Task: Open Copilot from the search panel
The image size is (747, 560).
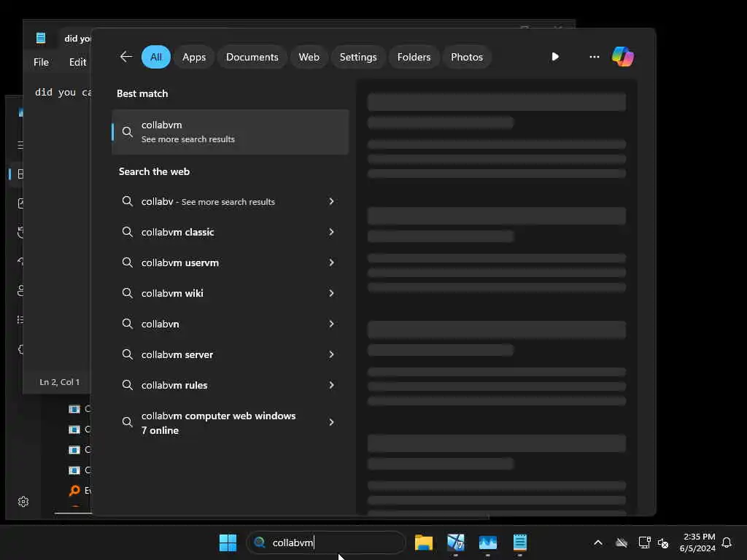Action: [623, 57]
